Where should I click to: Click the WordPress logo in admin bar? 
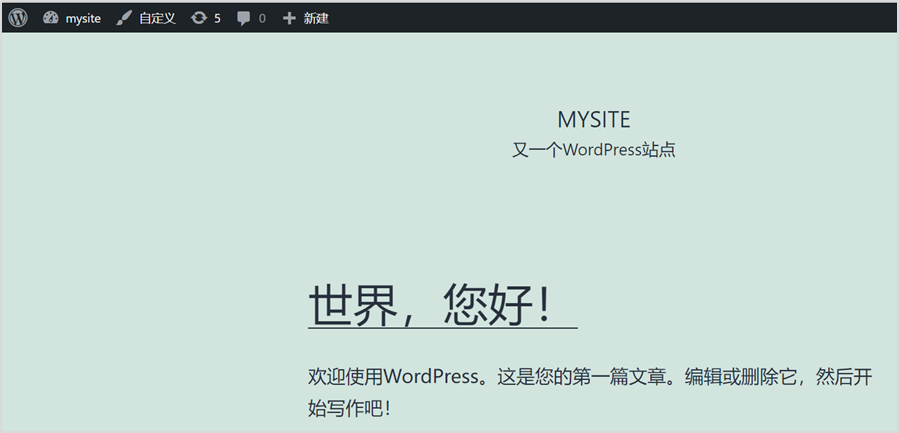point(18,18)
